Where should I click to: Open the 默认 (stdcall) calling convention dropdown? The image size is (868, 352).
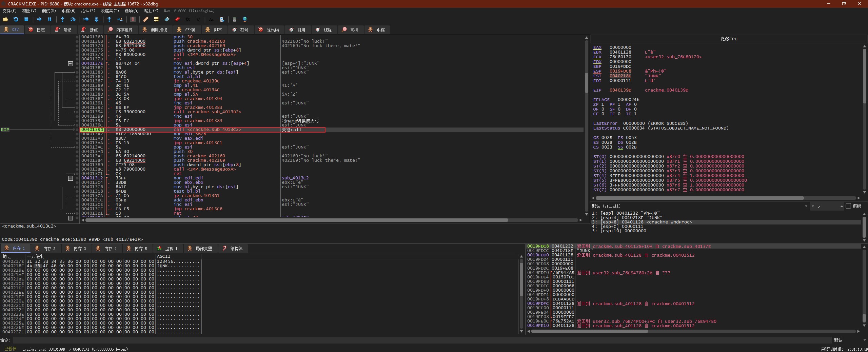tap(806, 206)
